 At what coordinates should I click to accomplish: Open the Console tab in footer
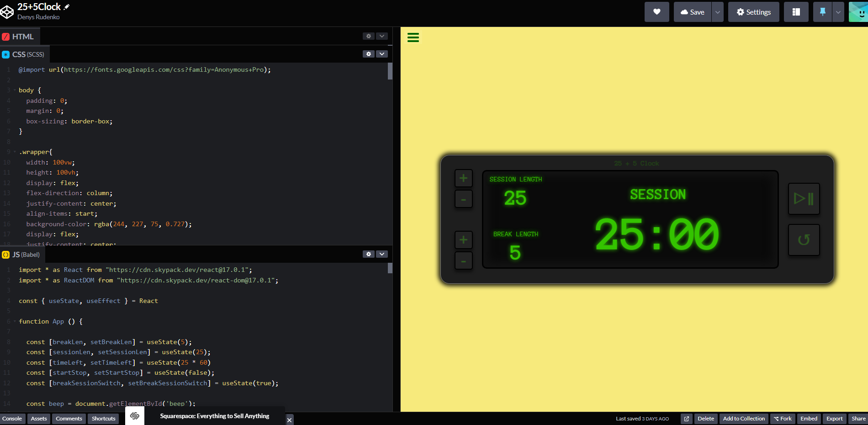(12, 419)
